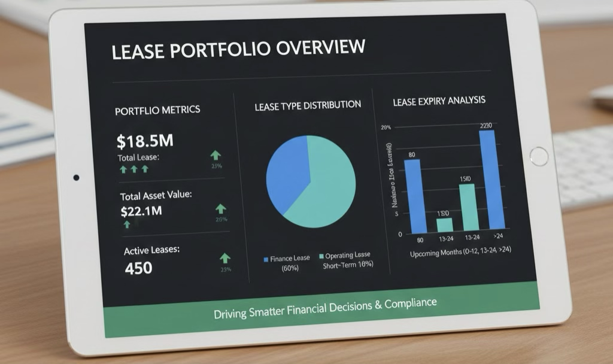Click the green up arrow beside Total Lease

(216, 156)
